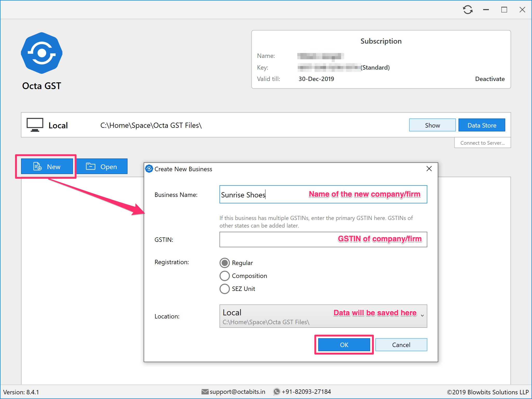Click the WhatsApp phone icon in footer

277,391
